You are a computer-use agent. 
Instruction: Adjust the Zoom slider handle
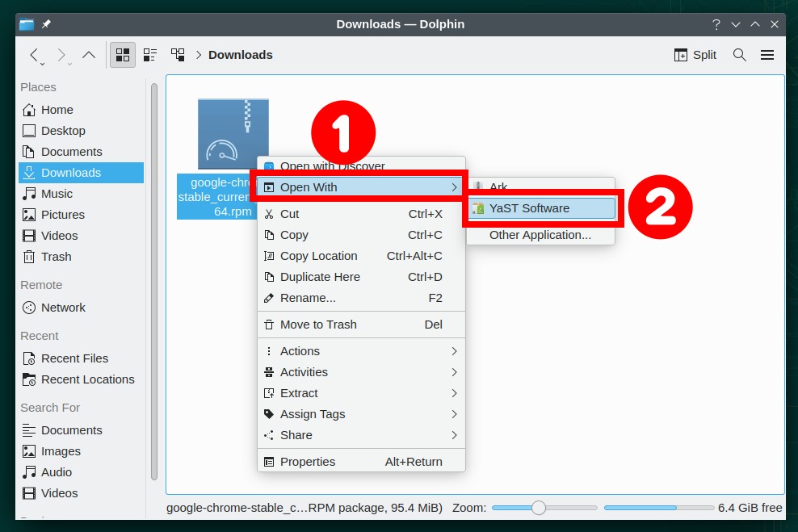[x=539, y=508]
